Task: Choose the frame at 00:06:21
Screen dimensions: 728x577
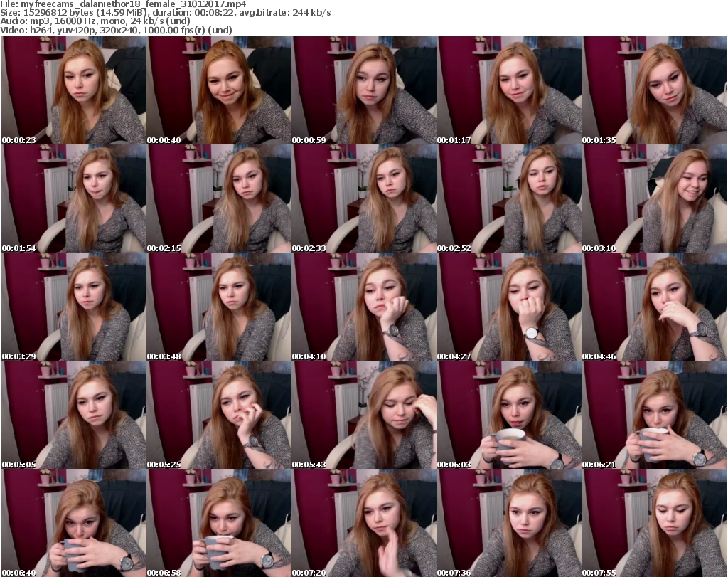Action: pyautogui.click(x=654, y=415)
